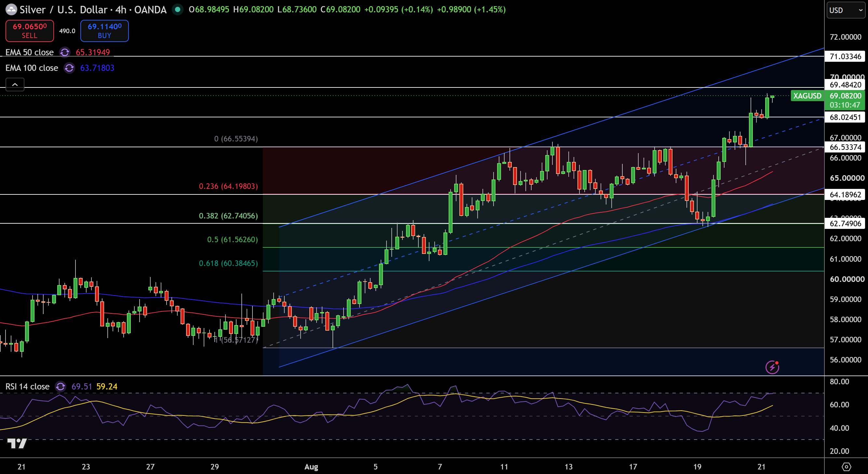
Task: Open chart settings gear at bottom right
Action: coord(847,467)
